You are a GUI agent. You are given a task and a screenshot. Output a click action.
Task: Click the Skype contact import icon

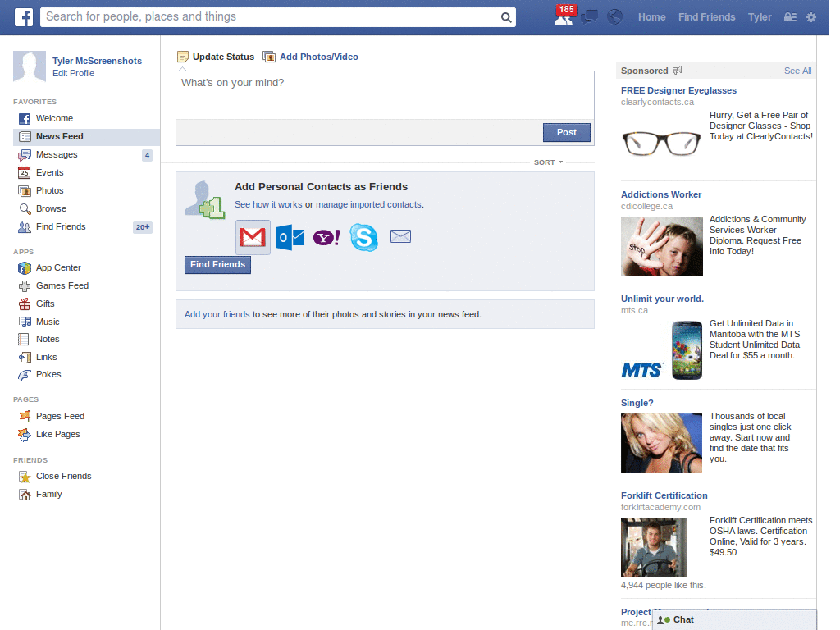click(363, 237)
